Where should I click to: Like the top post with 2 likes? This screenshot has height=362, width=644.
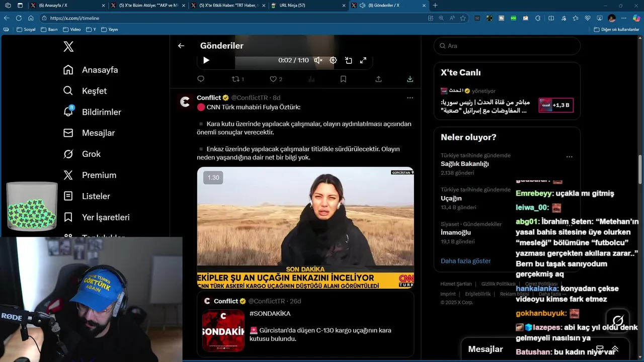tap(276, 79)
